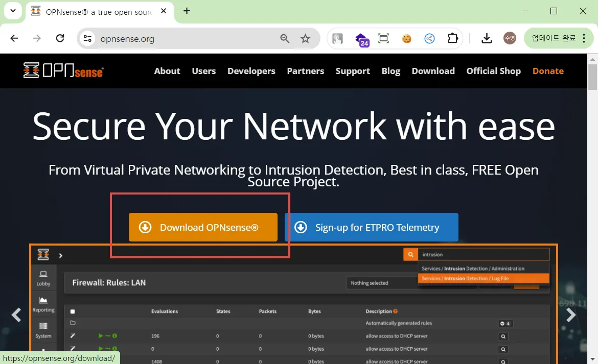Click the page vertical scrollbar thumb
Screen dimensions: 598x364
tap(592, 77)
